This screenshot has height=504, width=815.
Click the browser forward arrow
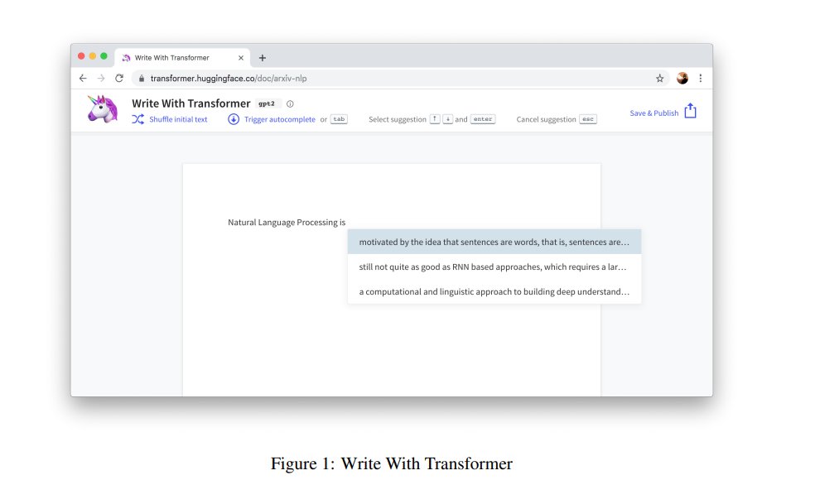pyautogui.click(x=101, y=78)
